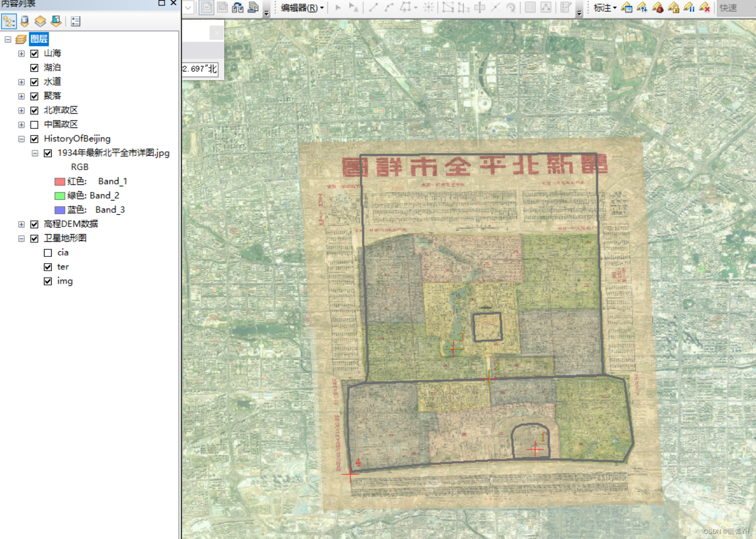The width and height of the screenshot is (756, 539).
Task: Open the Label Manager
Action: 627,8
